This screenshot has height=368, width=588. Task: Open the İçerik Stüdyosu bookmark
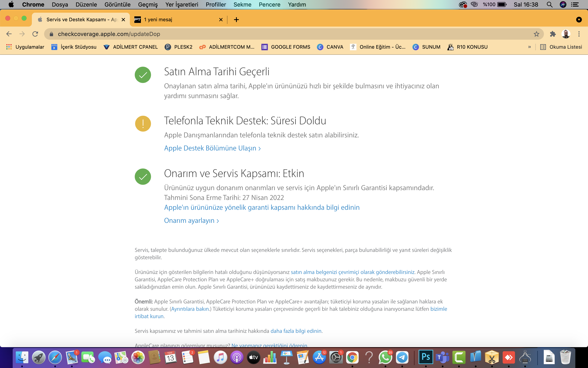coord(74,47)
